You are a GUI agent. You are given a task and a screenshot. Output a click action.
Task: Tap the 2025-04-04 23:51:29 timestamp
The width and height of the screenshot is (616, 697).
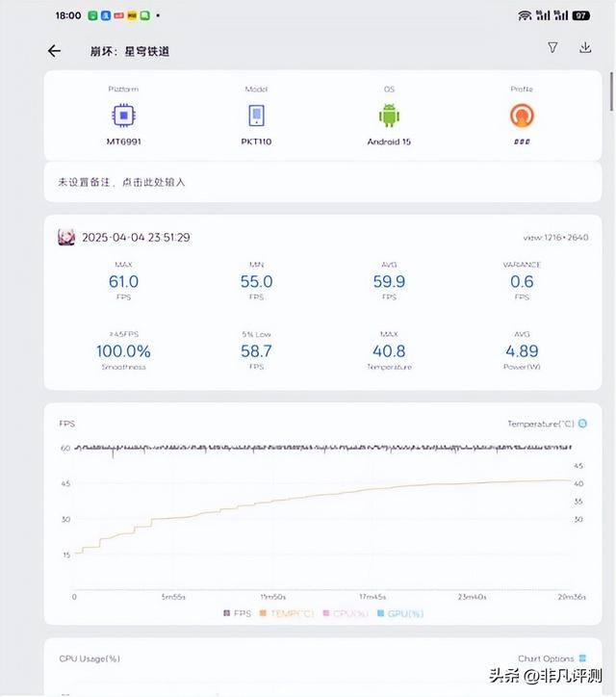(136, 238)
